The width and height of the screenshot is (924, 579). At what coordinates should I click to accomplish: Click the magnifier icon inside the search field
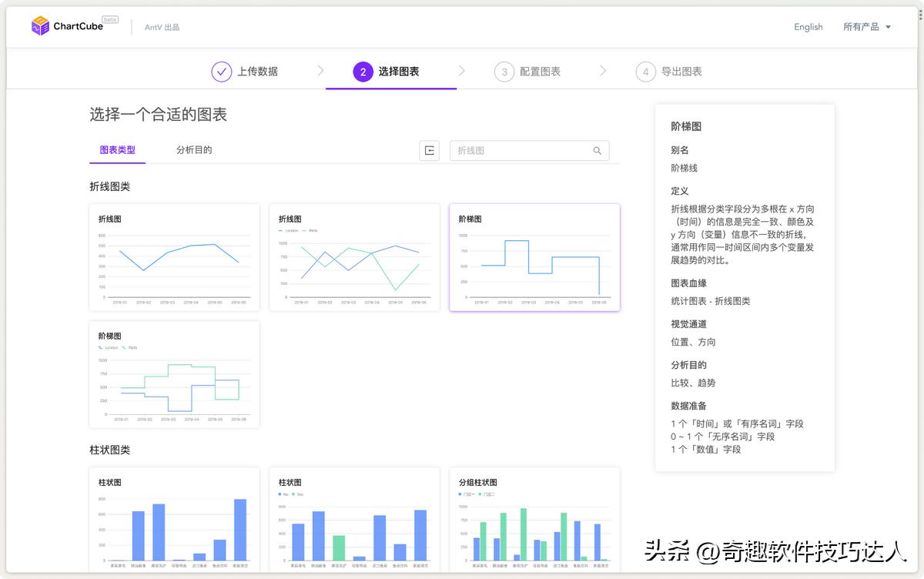point(598,150)
